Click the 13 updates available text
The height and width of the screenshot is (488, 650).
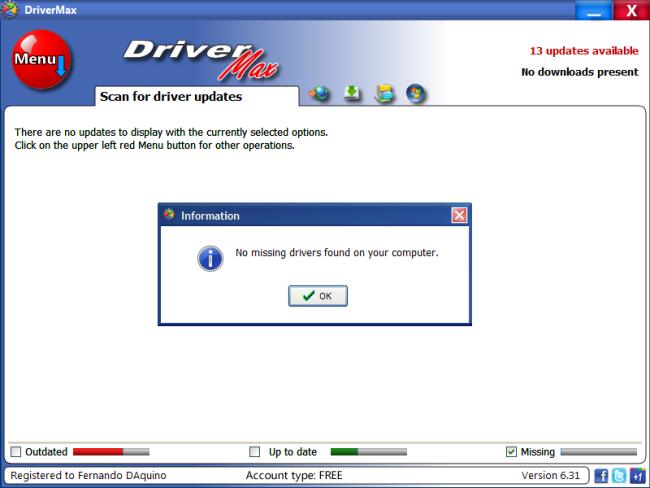584,51
